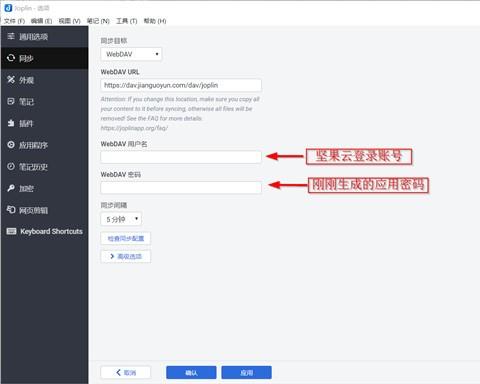Open the 笔记 (N) menu

click(98, 21)
